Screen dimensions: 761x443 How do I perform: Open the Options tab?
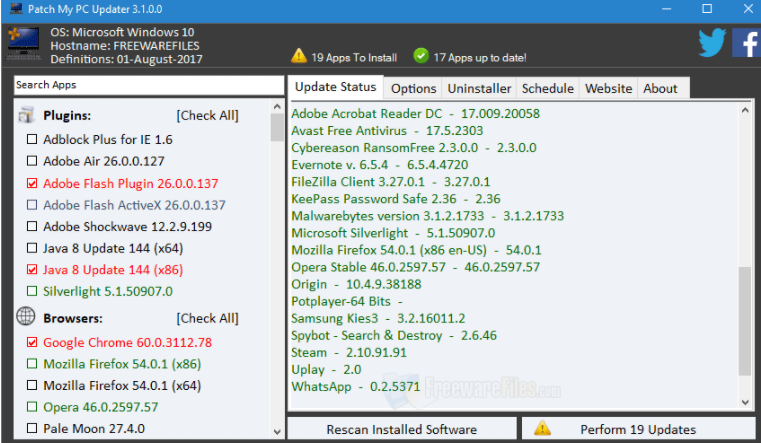pyautogui.click(x=414, y=88)
